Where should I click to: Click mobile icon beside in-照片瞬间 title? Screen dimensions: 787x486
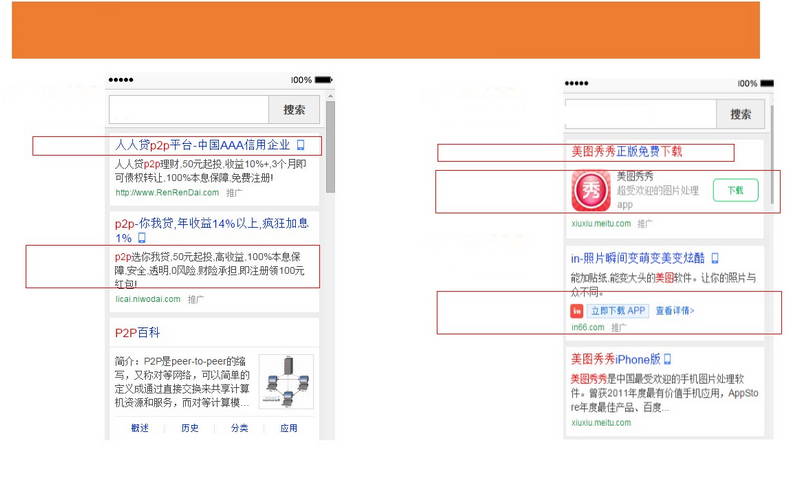(715, 258)
